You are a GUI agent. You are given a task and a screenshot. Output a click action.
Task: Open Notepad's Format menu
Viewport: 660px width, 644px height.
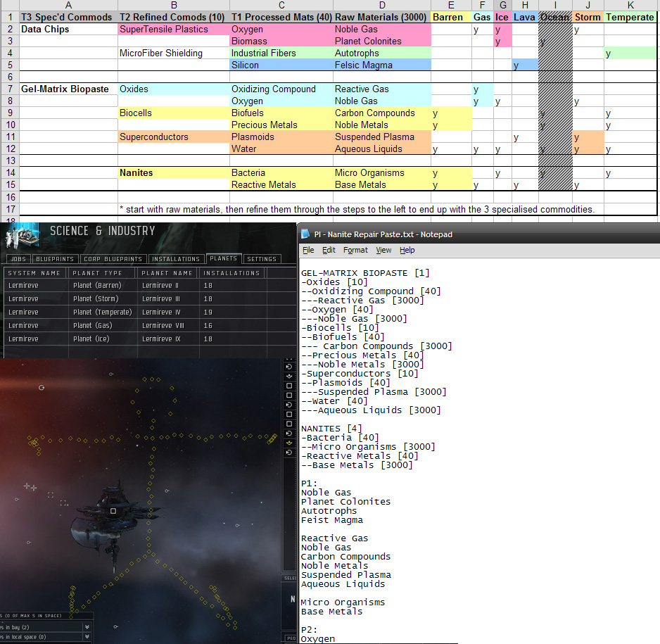[355, 250]
